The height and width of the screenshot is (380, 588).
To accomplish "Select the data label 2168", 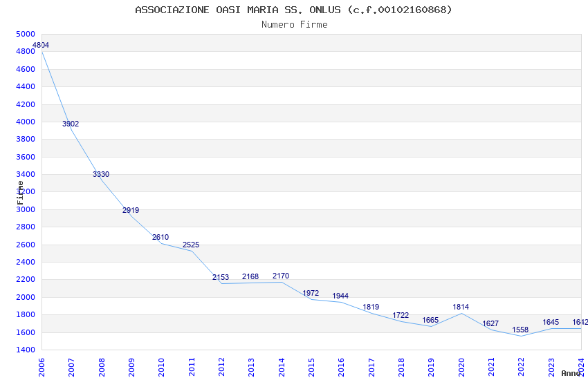I will 250,276.
